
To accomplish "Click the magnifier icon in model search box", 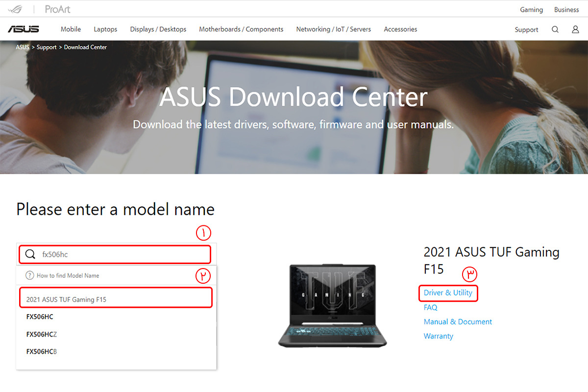I will 30,254.
